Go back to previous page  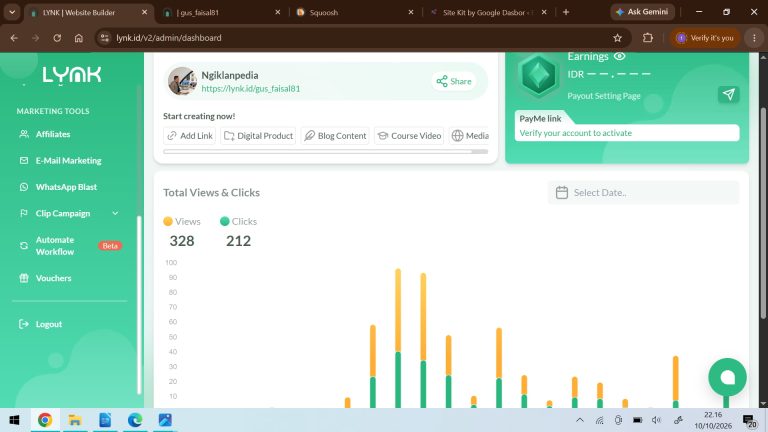pos(14,38)
